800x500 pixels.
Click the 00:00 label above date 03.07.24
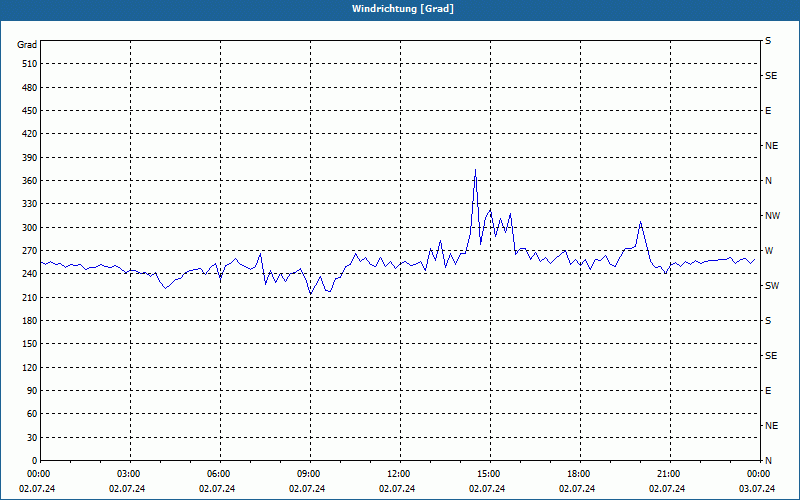758,474
